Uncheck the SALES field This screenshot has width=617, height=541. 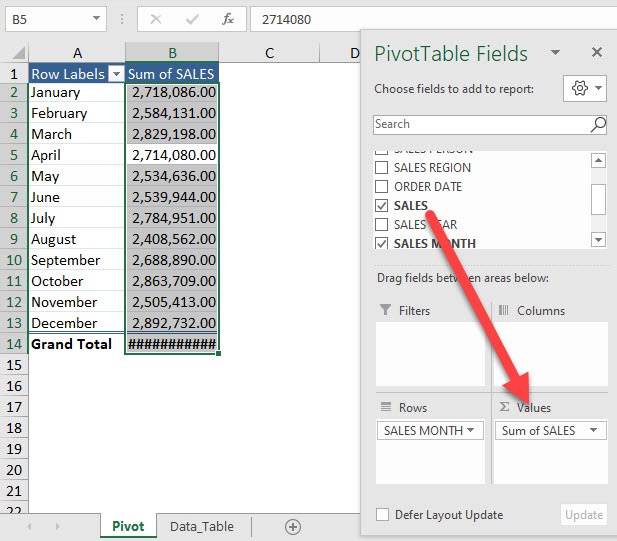[381, 205]
